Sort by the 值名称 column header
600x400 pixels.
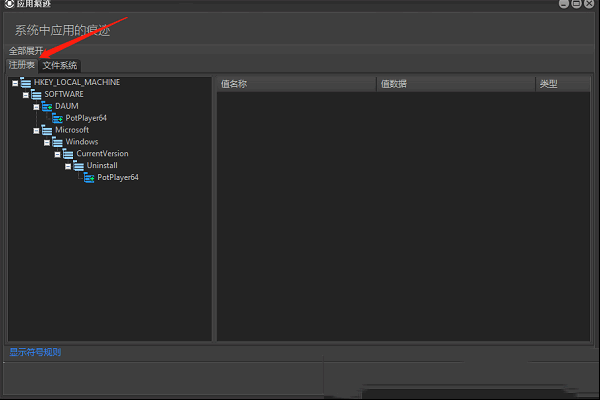click(x=295, y=84)
